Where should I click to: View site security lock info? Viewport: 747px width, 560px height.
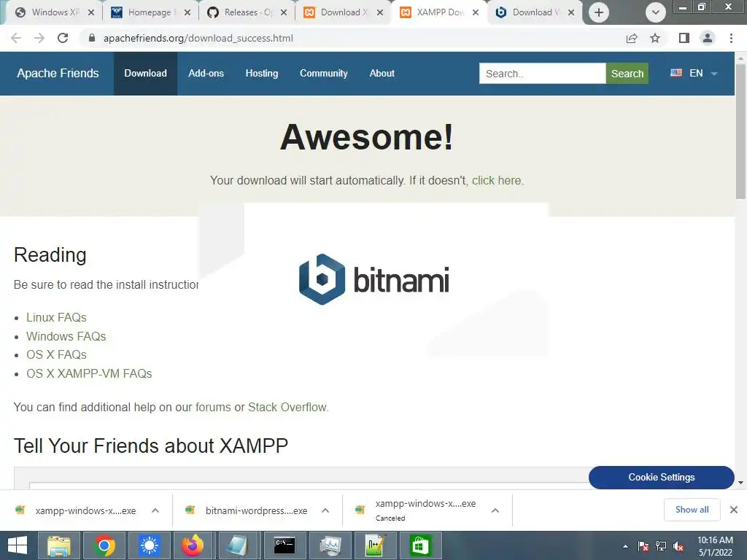click(x=92, y=38)
